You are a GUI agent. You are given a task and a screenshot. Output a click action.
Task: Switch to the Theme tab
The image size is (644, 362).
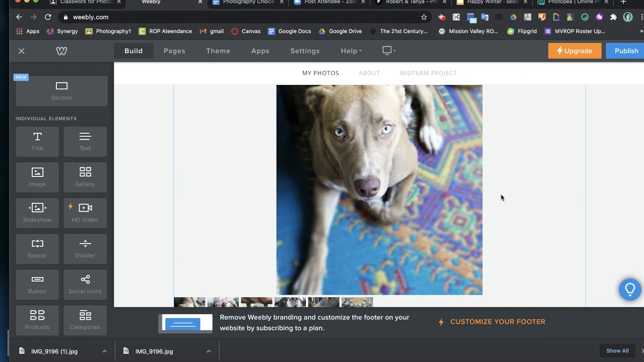(218, 51)
